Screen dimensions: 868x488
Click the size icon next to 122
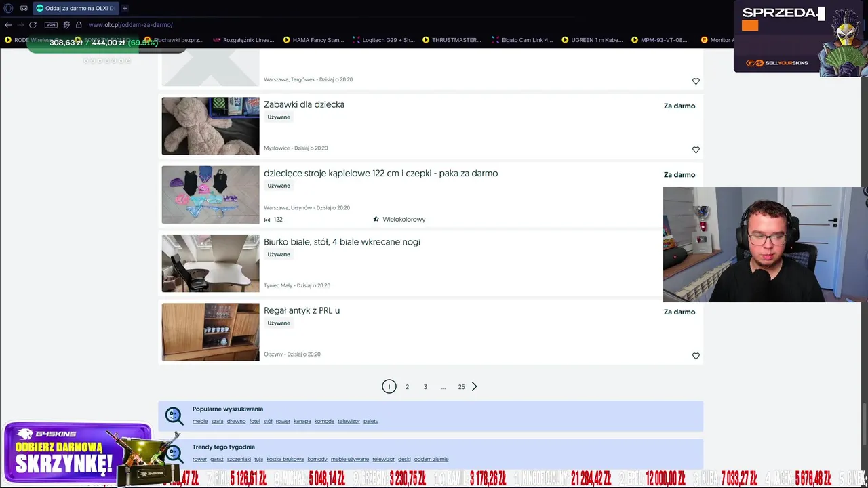267,220
